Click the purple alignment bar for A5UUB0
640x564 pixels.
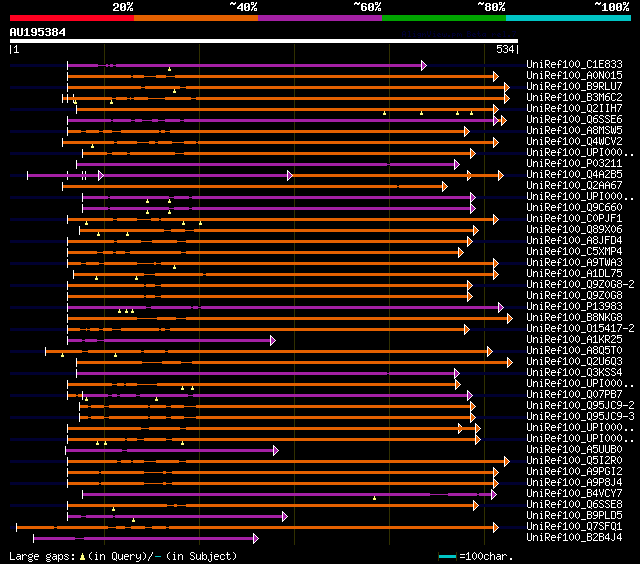click(x=172, y=451)
